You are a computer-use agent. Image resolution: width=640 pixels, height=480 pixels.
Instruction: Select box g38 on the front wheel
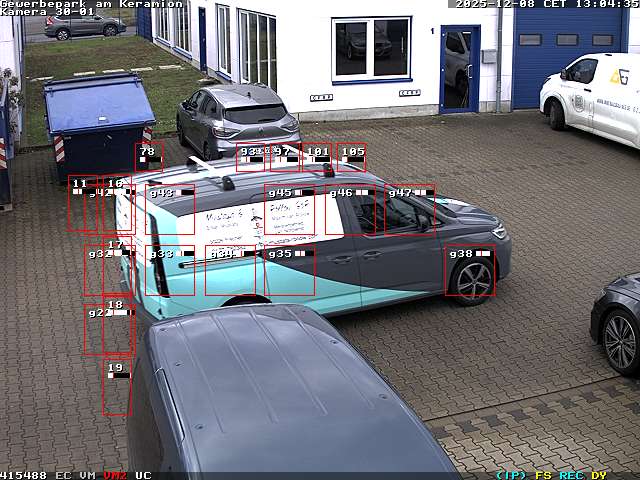(470, 270)
